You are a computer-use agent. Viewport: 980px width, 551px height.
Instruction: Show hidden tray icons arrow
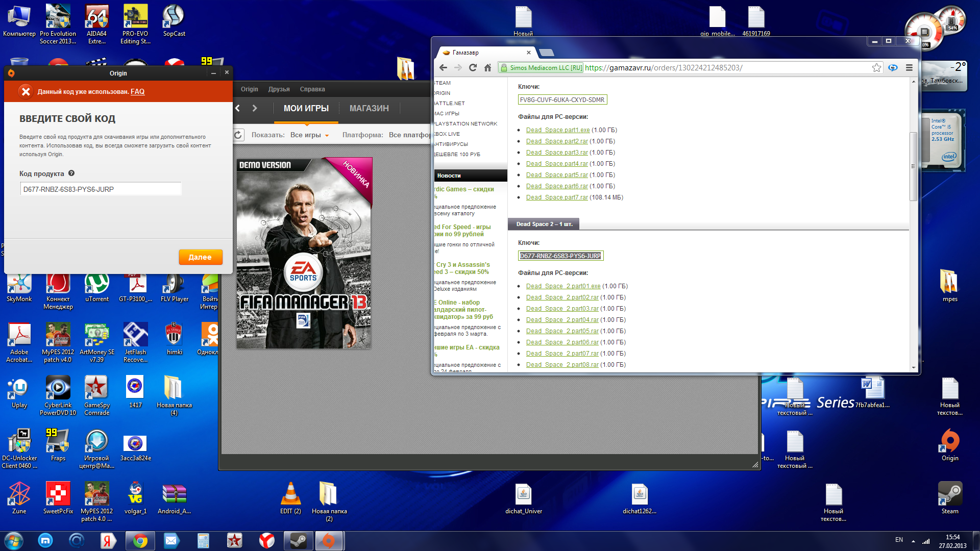[x=913, y=541]
